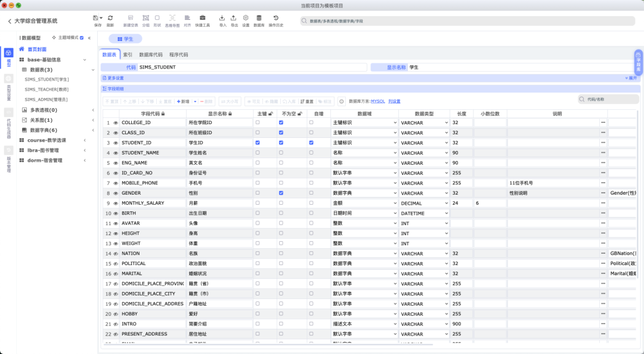Uncheck 不为空 for GENDER row
The image size is (644, 354).
pos(281,193)
